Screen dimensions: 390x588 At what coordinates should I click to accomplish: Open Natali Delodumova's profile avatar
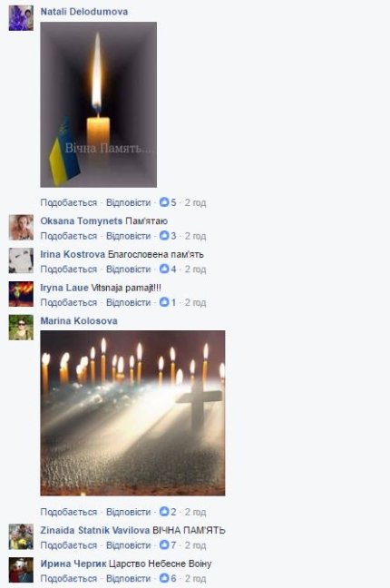point(21,18)
